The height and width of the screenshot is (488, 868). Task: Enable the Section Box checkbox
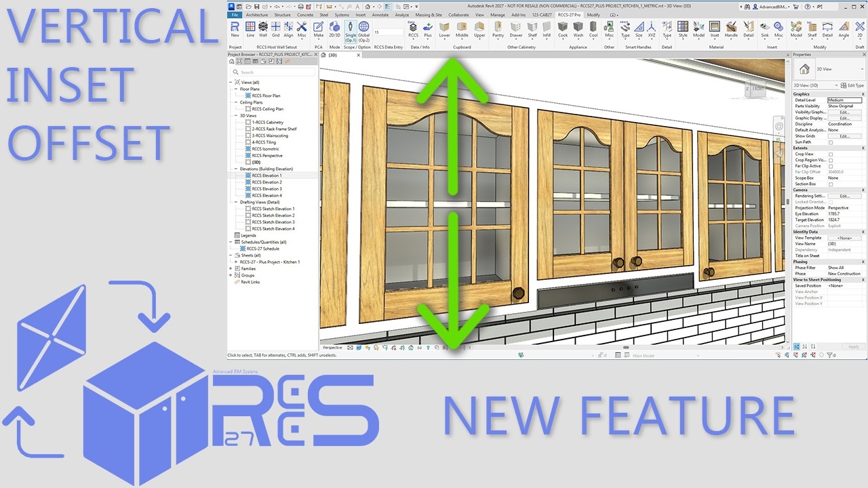tap(831, 184)
